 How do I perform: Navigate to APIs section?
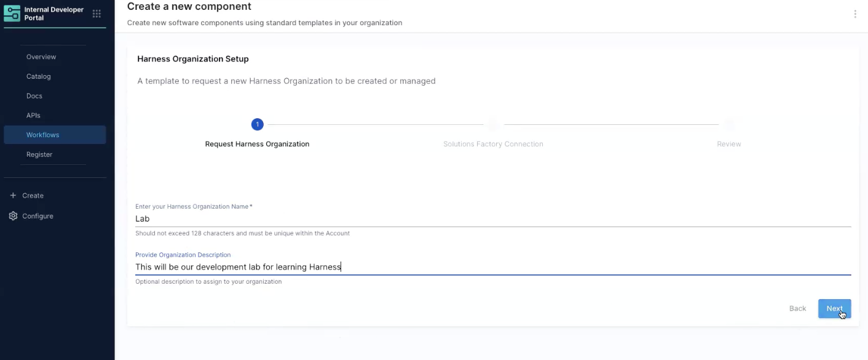coord(33,116)
